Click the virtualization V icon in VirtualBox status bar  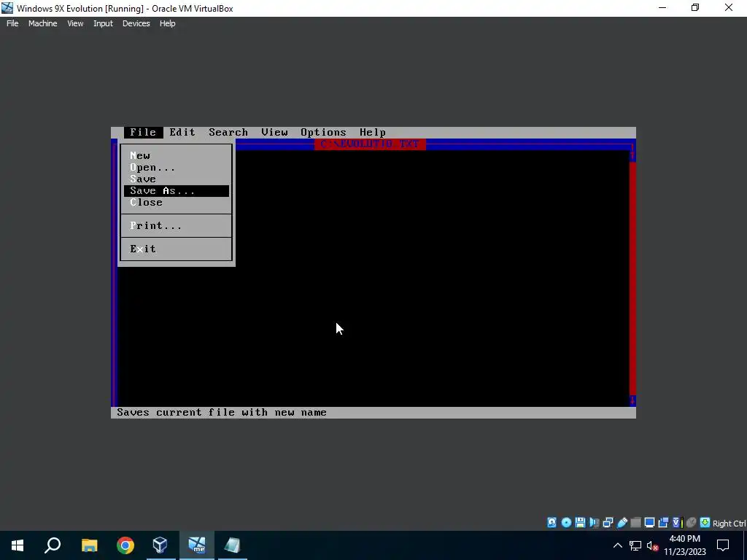[x=677, y=522]
